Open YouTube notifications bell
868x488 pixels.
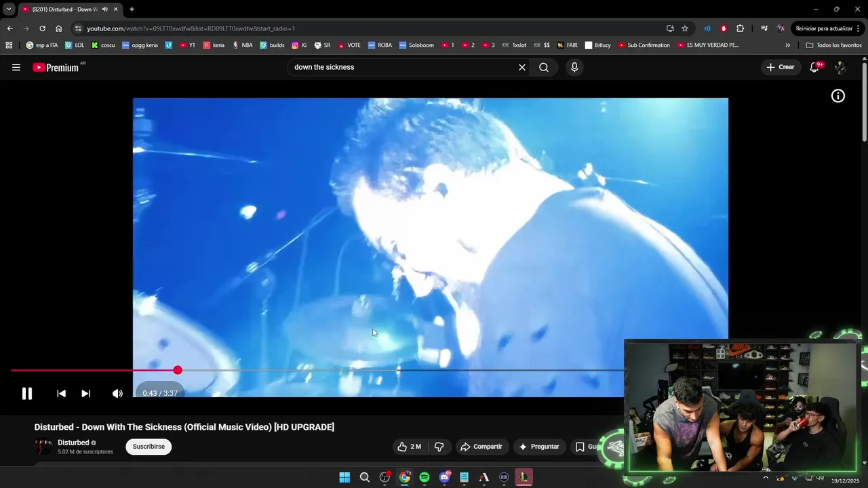[814, 67]
